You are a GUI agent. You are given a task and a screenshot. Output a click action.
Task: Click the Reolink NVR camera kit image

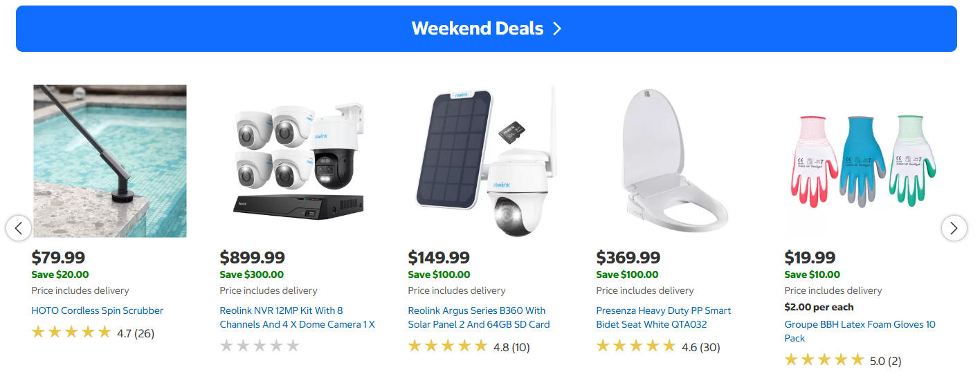click(x=298, y=161)
